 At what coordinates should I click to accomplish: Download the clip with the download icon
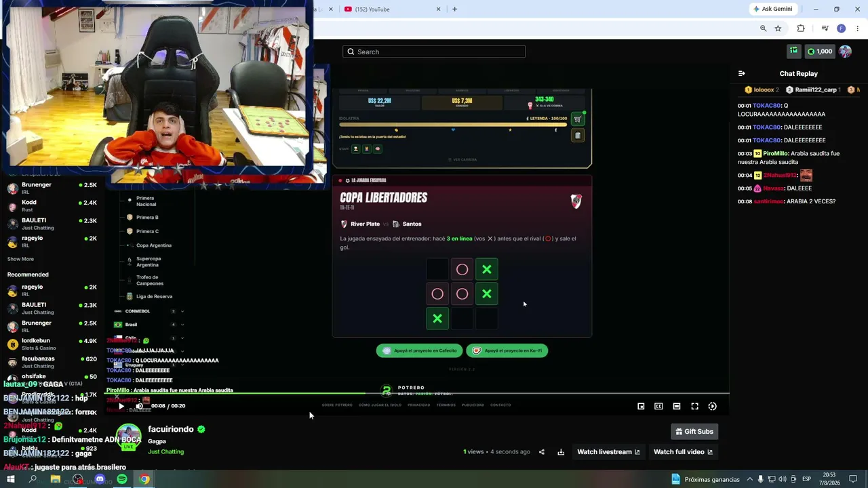pyautogui.click(x=561, y=452)
